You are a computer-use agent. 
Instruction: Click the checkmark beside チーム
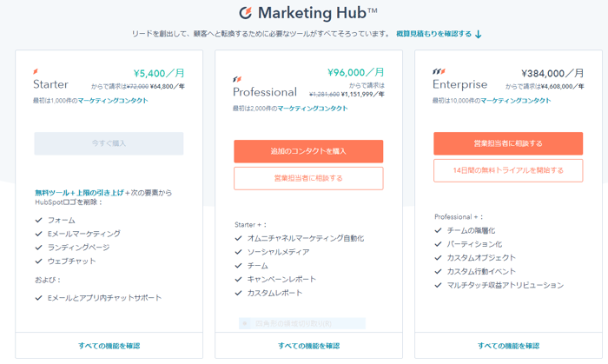[x=238, y=266]
